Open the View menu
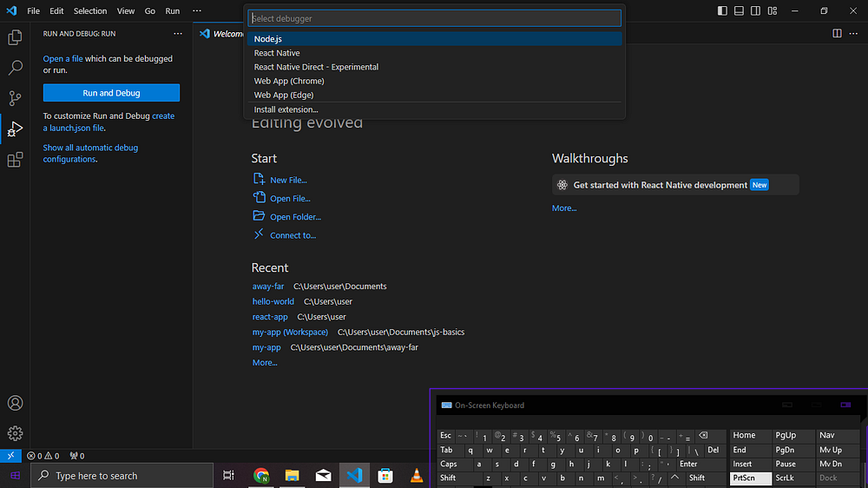 [126, 10]
